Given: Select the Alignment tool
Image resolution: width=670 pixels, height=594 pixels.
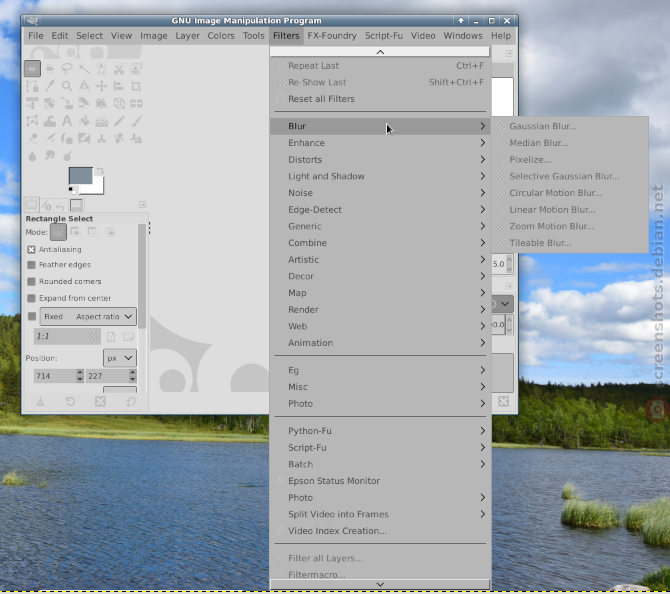Looking at the screenshot, I should (119, 86).
